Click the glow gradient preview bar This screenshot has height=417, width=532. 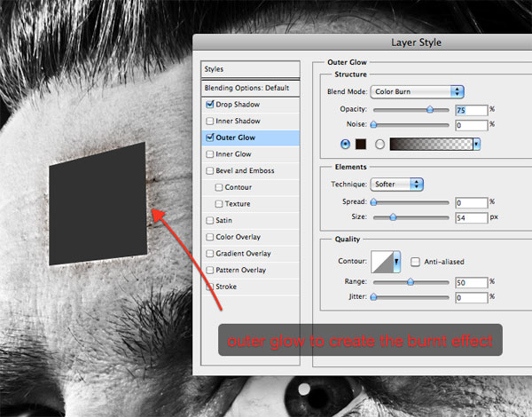tap(431, 144)
